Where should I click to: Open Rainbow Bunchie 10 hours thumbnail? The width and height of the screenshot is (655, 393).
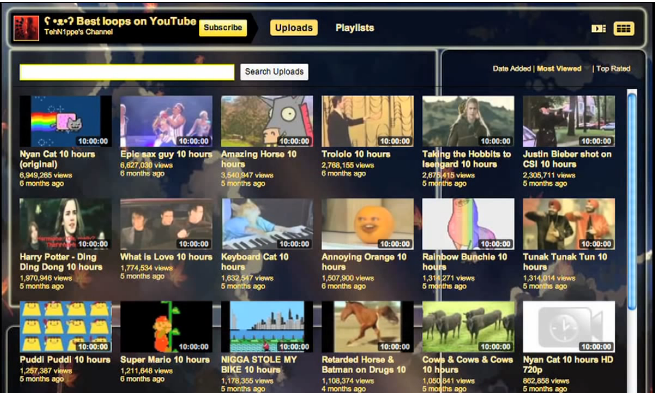pyautogui.click(x=468, y=224)
